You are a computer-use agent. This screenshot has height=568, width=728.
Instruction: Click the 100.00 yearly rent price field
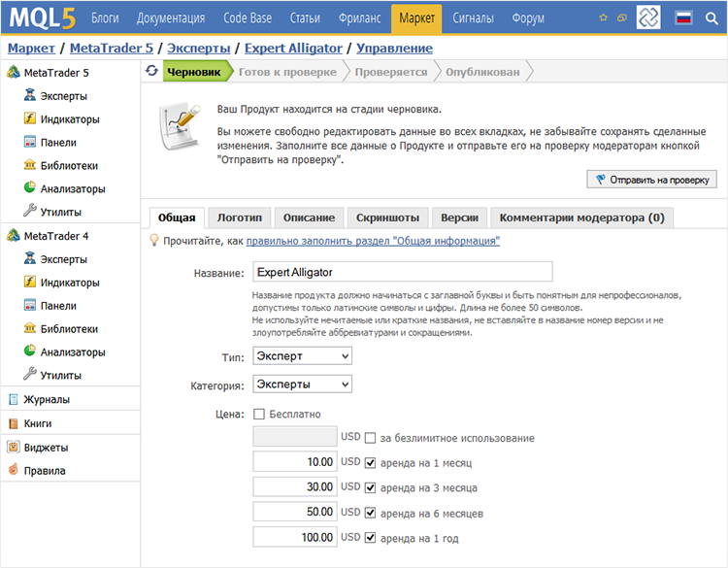pos(295,537)
